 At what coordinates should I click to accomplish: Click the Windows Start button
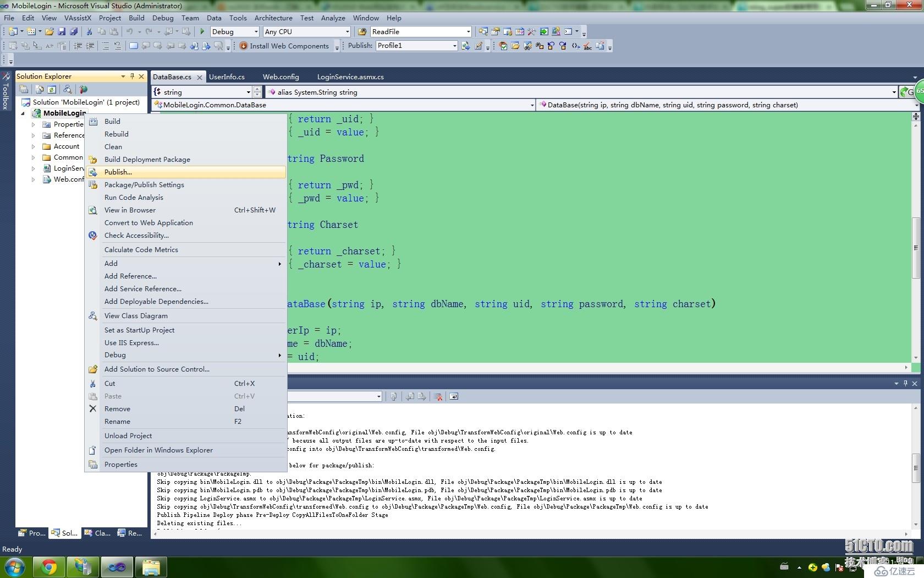(14, 567)
